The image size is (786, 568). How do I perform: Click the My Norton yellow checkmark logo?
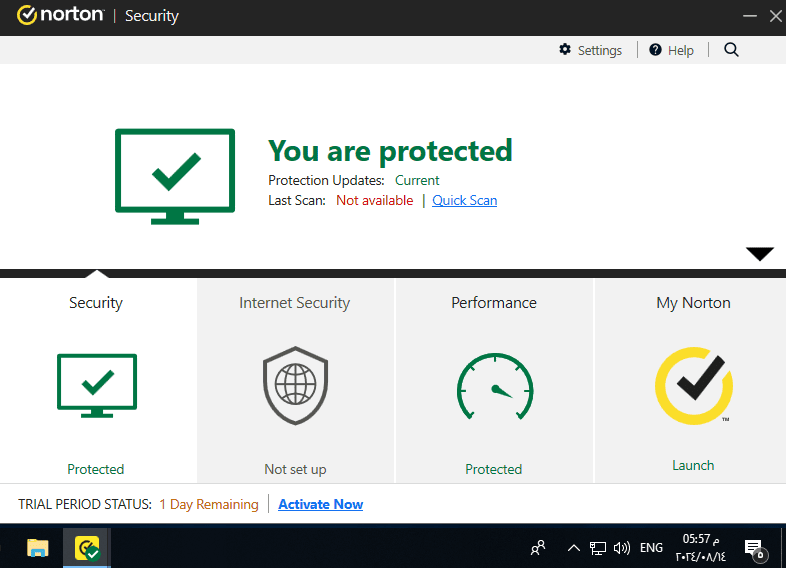694,386
